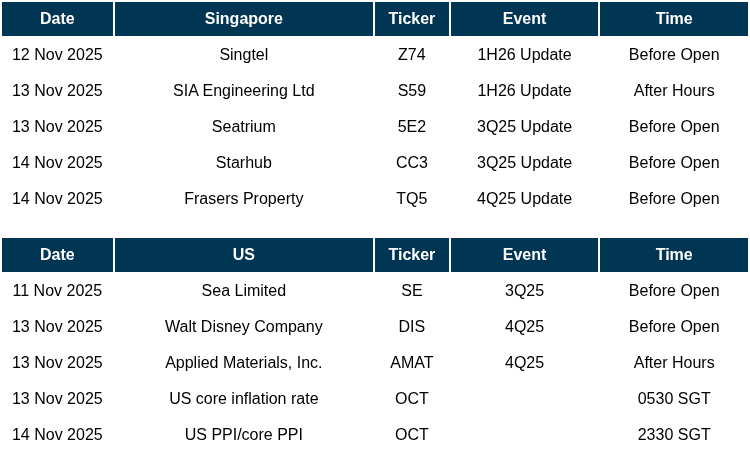Click the Applied Materials, Inc. entry

pyautogui.click(x=243, y=363)
